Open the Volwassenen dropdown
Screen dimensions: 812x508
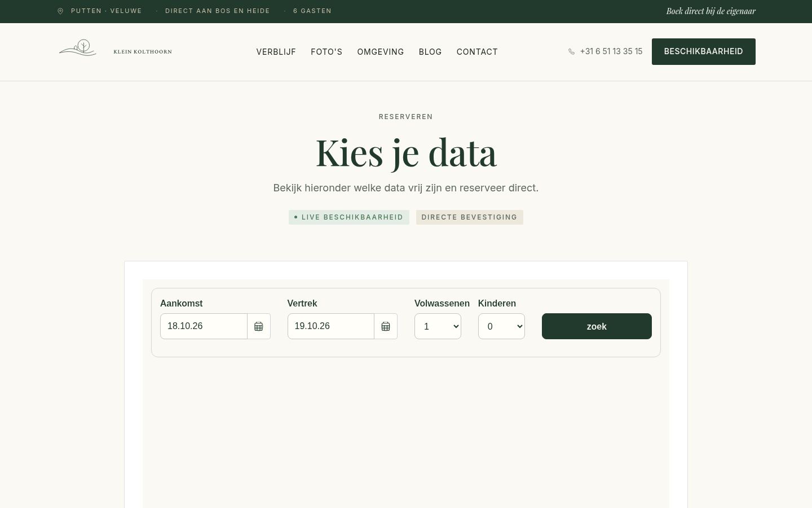point(438,326)
